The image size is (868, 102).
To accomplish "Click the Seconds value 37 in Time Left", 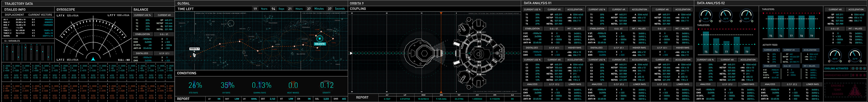I will (330, 9).
